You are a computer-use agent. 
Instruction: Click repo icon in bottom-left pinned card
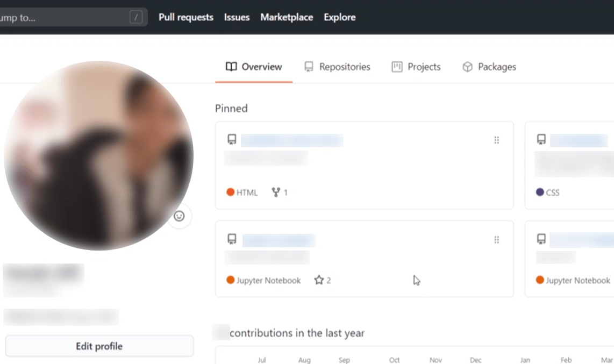click(x=232, y=240)
